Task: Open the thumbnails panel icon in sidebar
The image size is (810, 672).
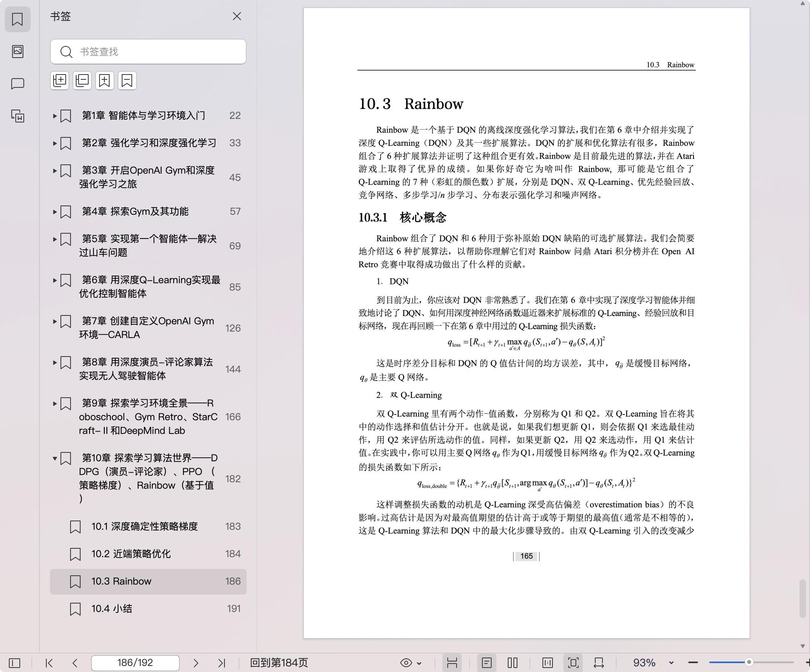Action: tap(17, 51)
